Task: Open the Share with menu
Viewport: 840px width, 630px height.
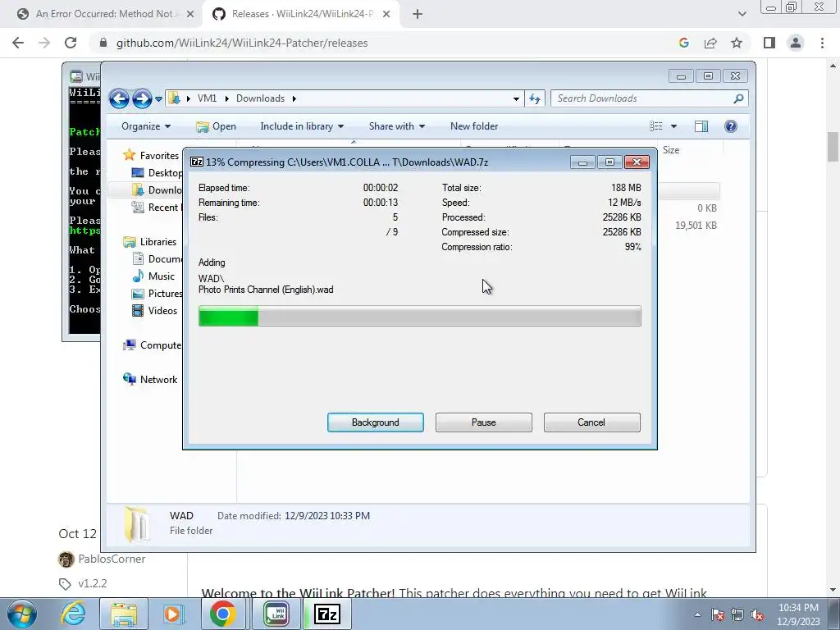Action: [x=396, y=126]
